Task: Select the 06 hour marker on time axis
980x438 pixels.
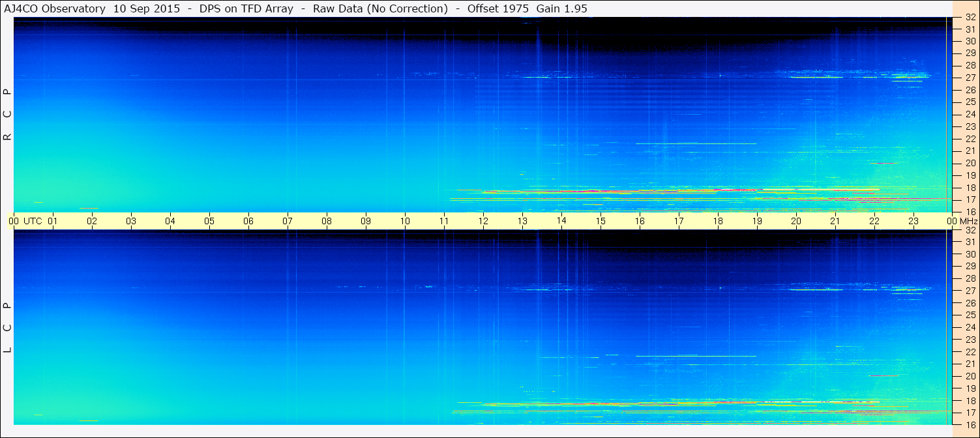Action: [248, 221]
